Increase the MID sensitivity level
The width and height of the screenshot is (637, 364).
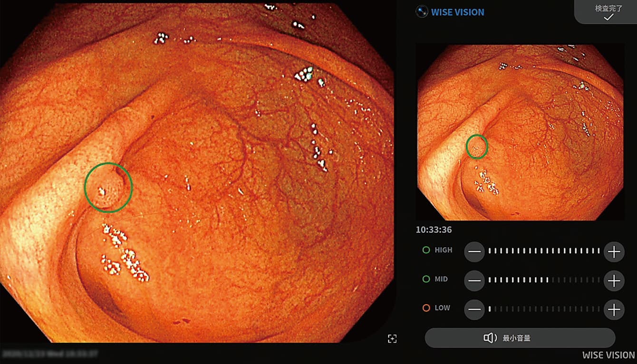point(614,281)
